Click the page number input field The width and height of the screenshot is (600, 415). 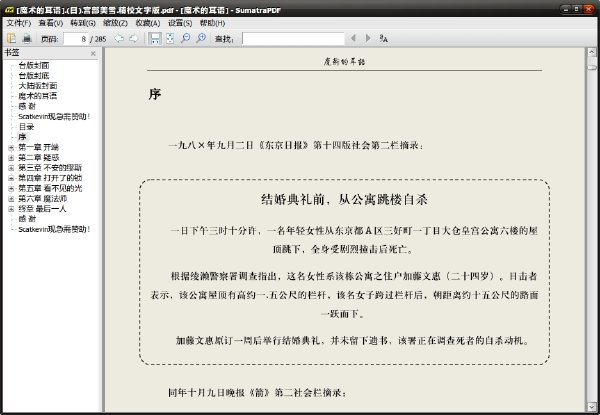76,39
